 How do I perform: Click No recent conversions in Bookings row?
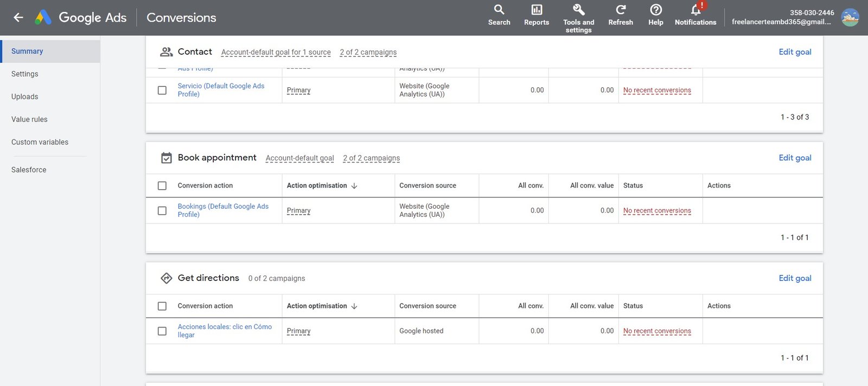coord(657,210)
